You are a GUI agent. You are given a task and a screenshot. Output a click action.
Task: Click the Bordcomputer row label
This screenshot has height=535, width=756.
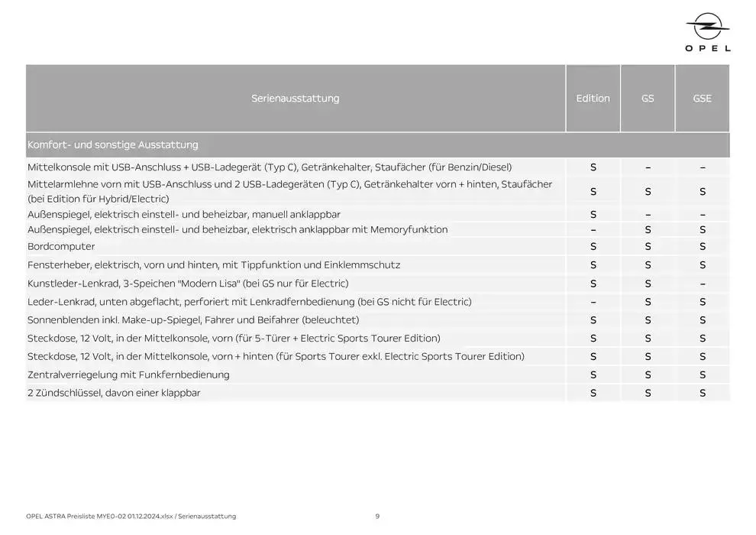(61, 247)
